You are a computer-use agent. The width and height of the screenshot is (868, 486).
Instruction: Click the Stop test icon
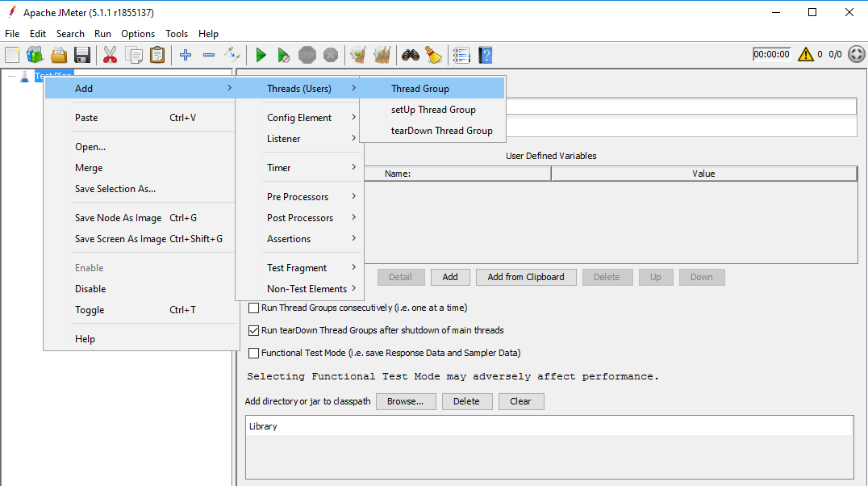click(x=307, y=55)
